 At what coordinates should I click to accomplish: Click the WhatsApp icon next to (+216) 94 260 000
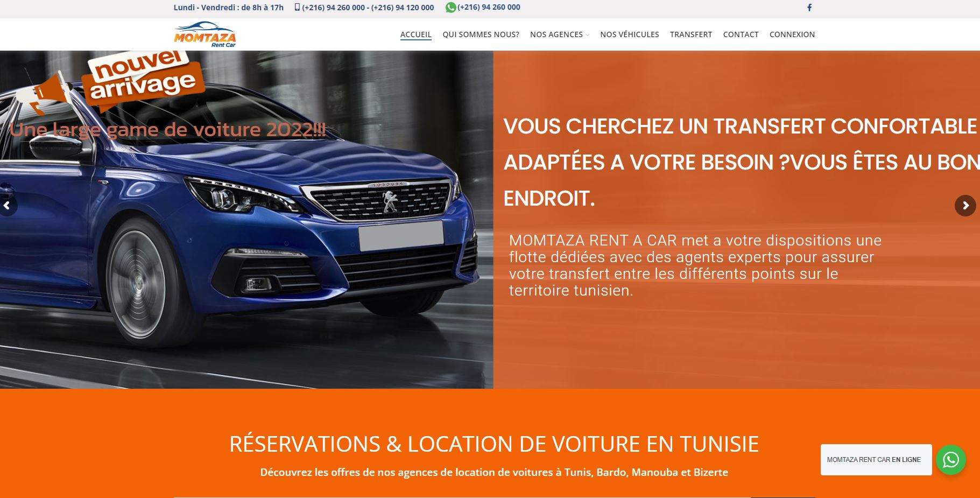450,7
